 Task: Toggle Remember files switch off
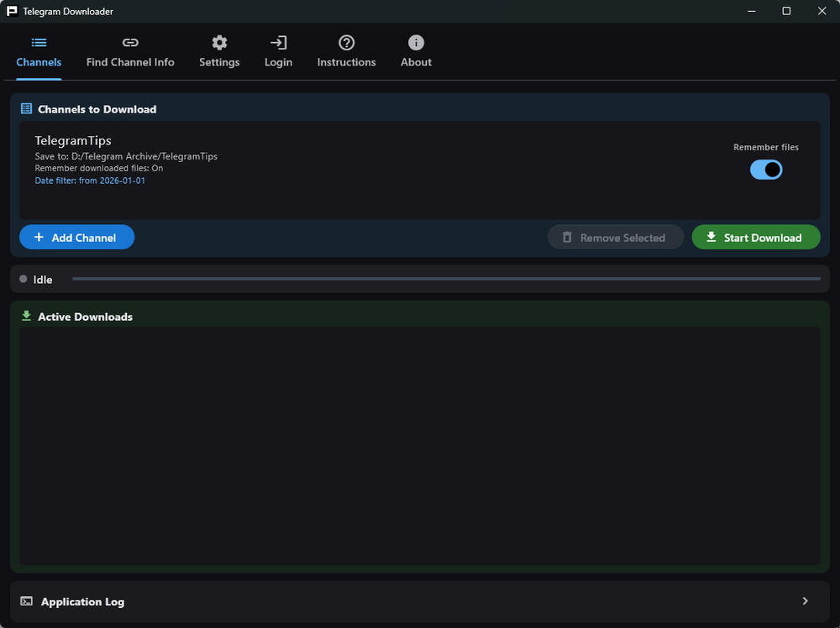pyautogui.click(x=765, y=170)
